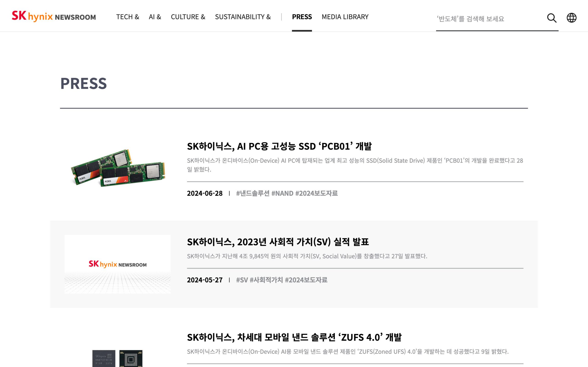
Task: Click the SK hynix Newsroom placeholder thumbnail
Action: tap(118, 264)
